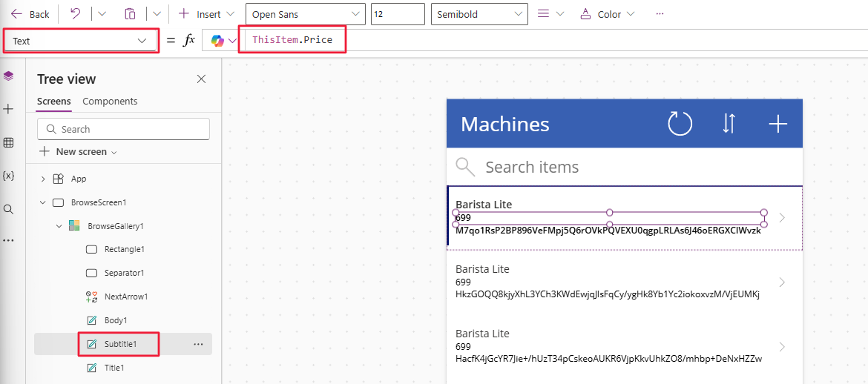Screen dimensions: 868x384
Task: Open the Variables {x} sidebar icon
Action: click(8, 176)
